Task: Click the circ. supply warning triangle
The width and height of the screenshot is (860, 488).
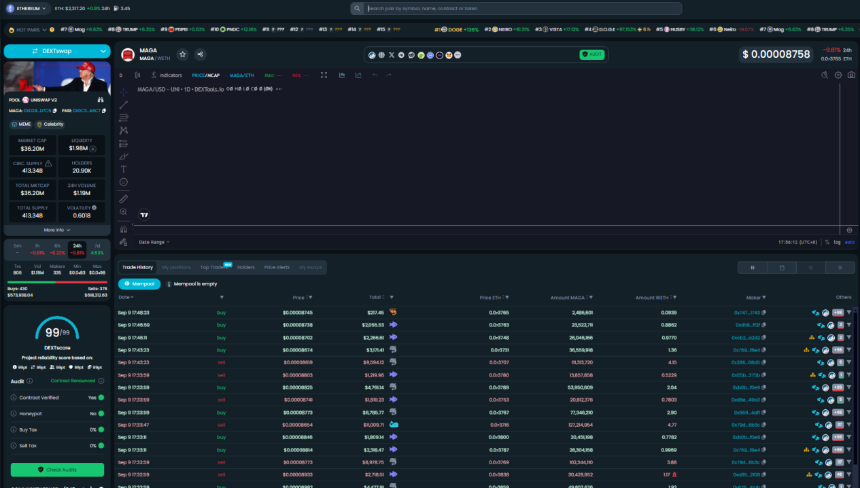Action: [x=48, y=163]
